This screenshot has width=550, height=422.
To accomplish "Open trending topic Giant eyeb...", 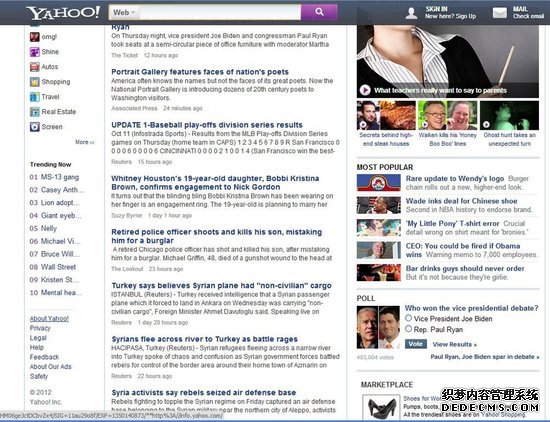I will 61,216.
